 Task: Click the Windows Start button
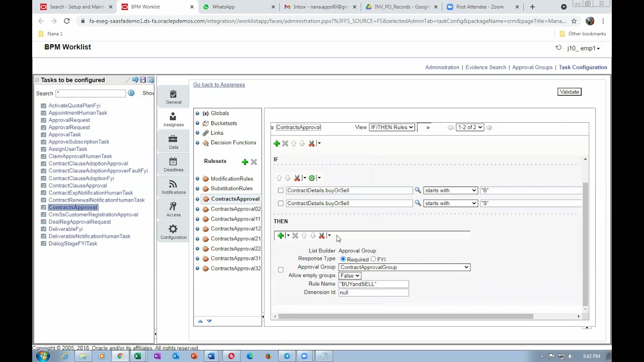click(x=43, y=356)
